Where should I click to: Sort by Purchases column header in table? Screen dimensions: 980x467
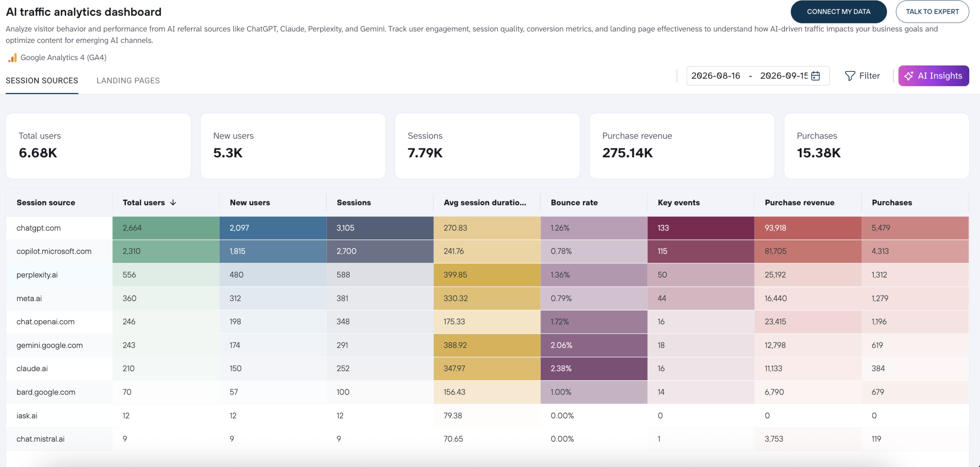[892, 202]
